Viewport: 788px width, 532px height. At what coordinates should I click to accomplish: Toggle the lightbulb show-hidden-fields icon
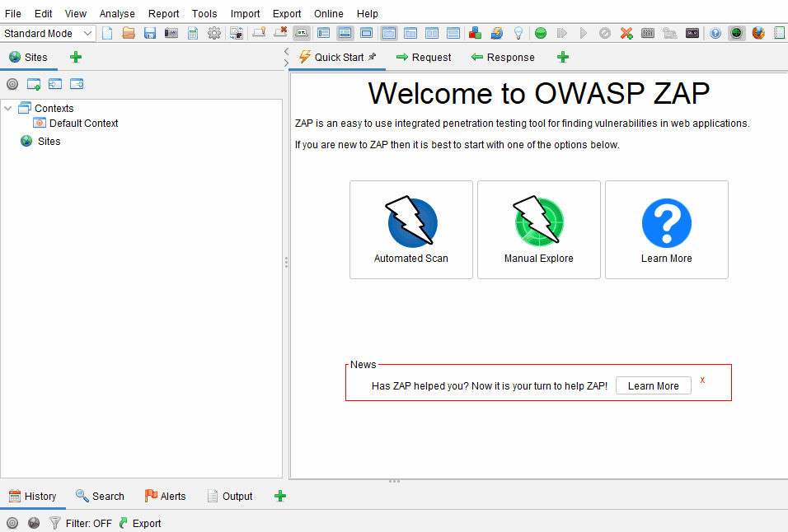(x=518, y=33)
